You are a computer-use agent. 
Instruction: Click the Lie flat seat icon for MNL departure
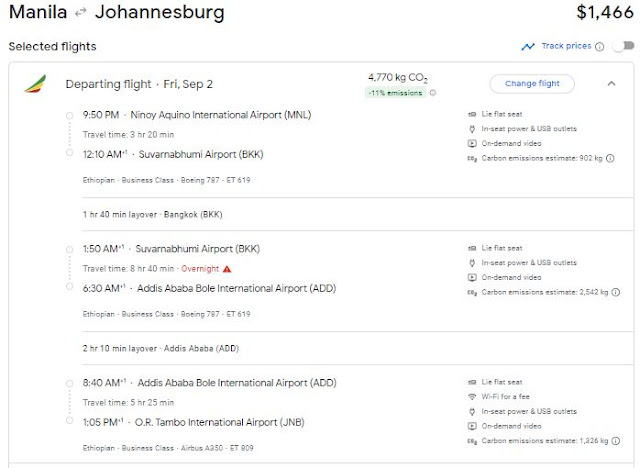pos(472,113)
